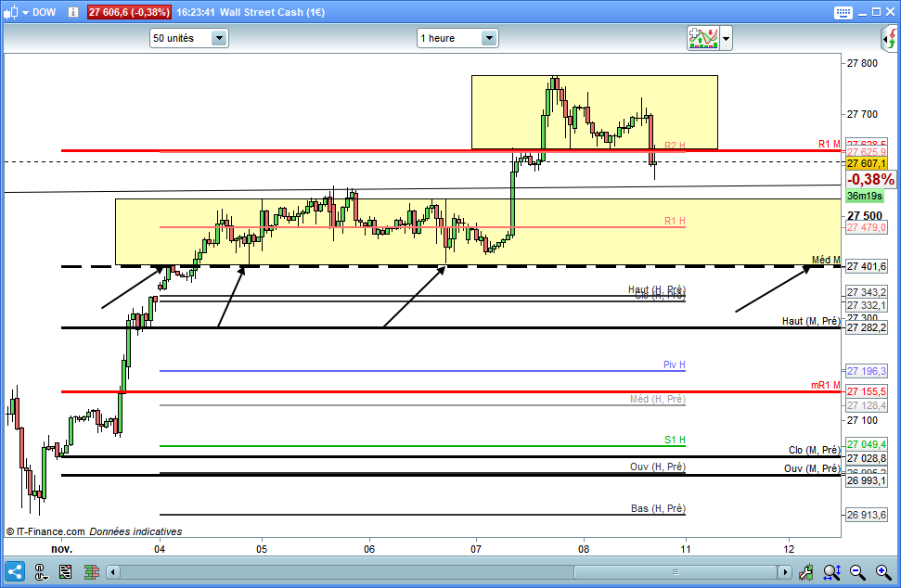This screenshot has width=901, height=588.
Task: Open the indicators and trading systems icon
Action: pos(703,38)
